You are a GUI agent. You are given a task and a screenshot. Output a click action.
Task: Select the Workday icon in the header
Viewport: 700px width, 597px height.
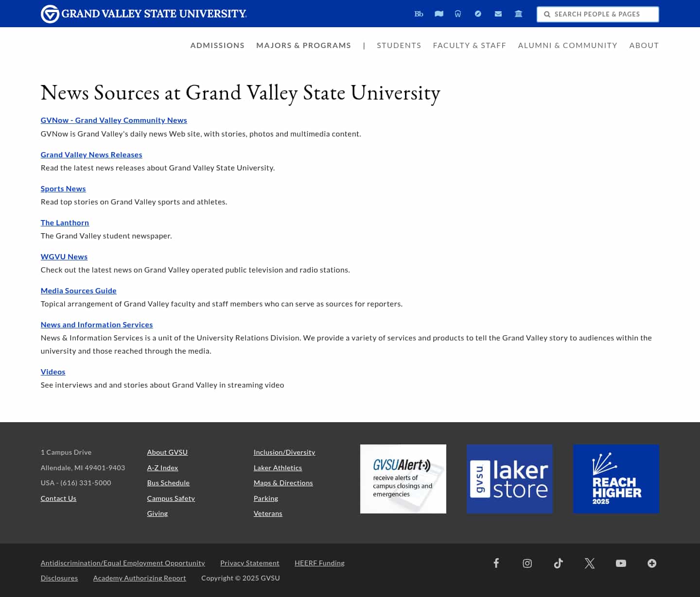tap(458, 14)
